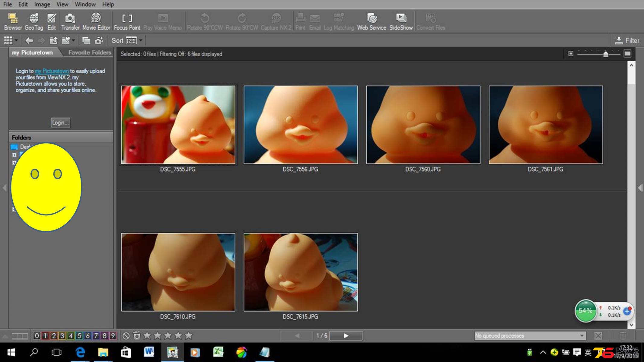
Task: Open Word from the taskbar
Action: pos(149,352)
